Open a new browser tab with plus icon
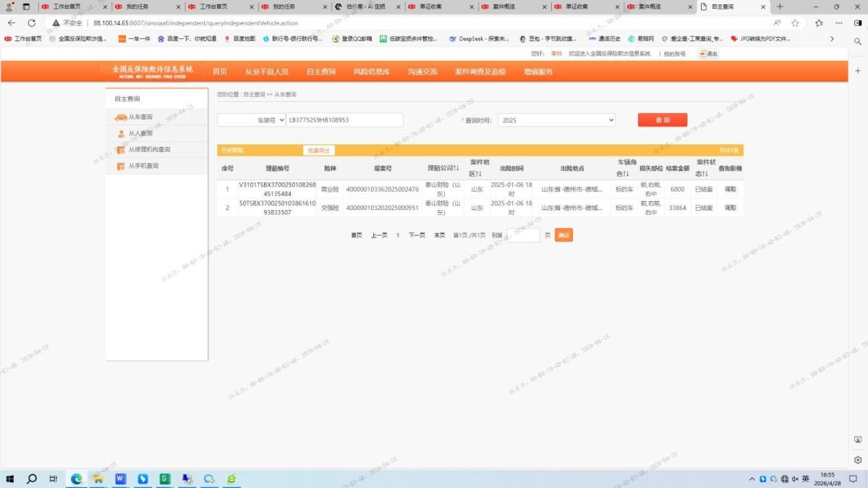Screen dimensions: 868x488 (780, 7)
